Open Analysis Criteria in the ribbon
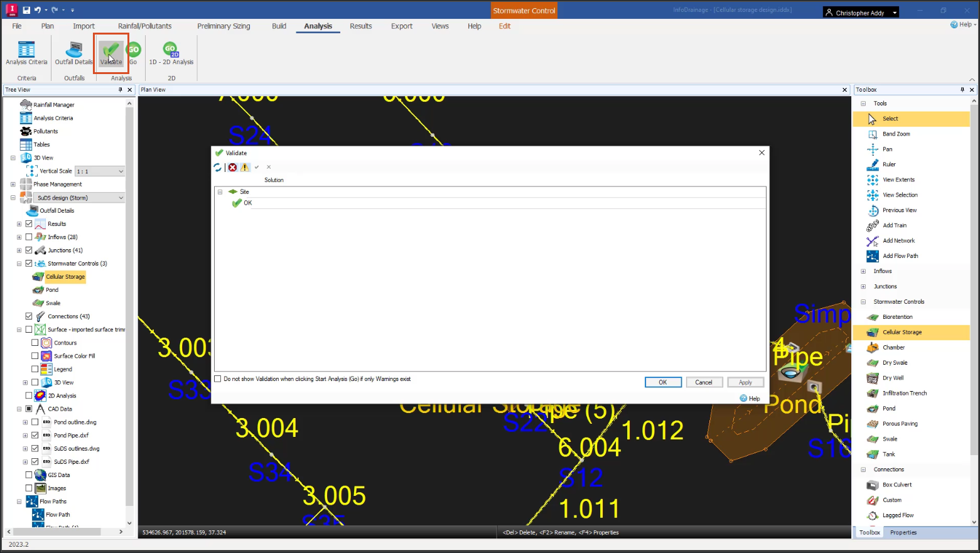The image size is (980, 553). point(26,53)
